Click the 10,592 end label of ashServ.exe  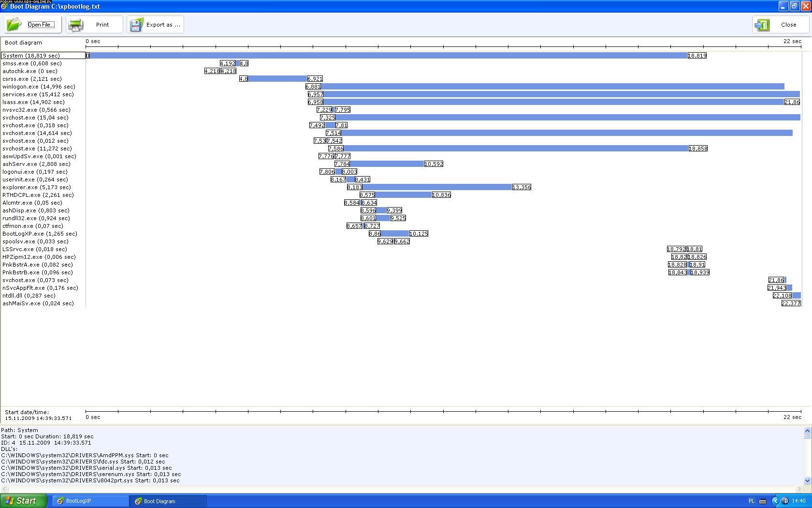point(434,164)
